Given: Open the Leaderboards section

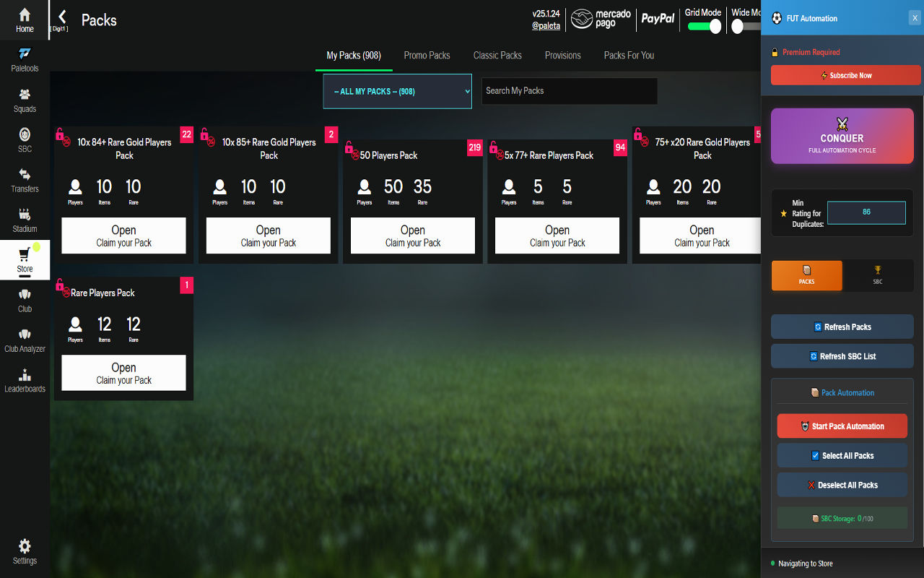Looking at the screenshot, I should (x=24, y=379).
